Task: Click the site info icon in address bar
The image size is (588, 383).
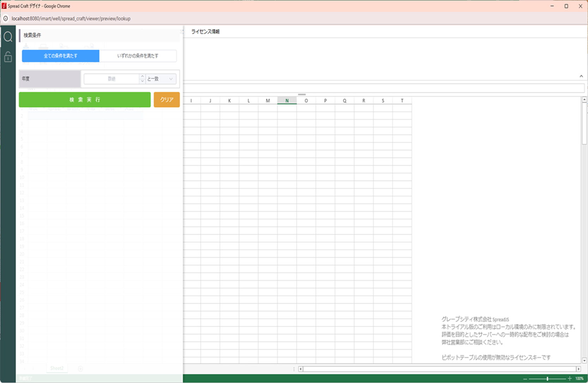Action: click(x=6, y=18)
